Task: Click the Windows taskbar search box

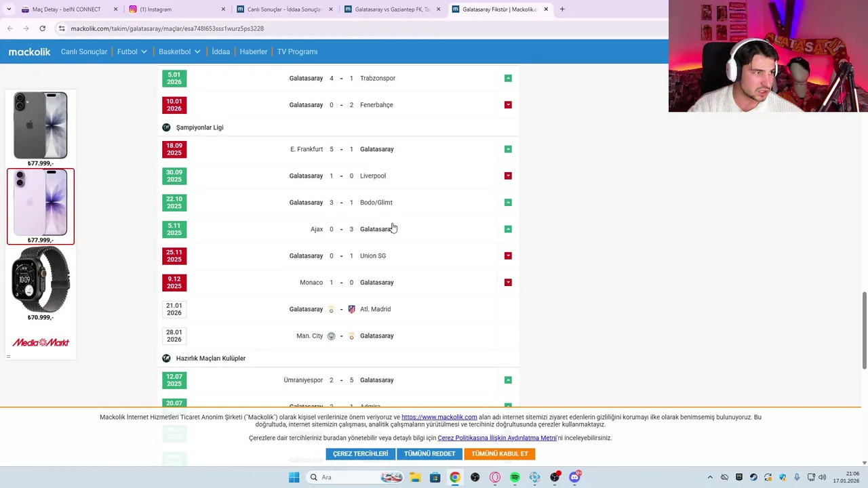Action: coord(354,477)
